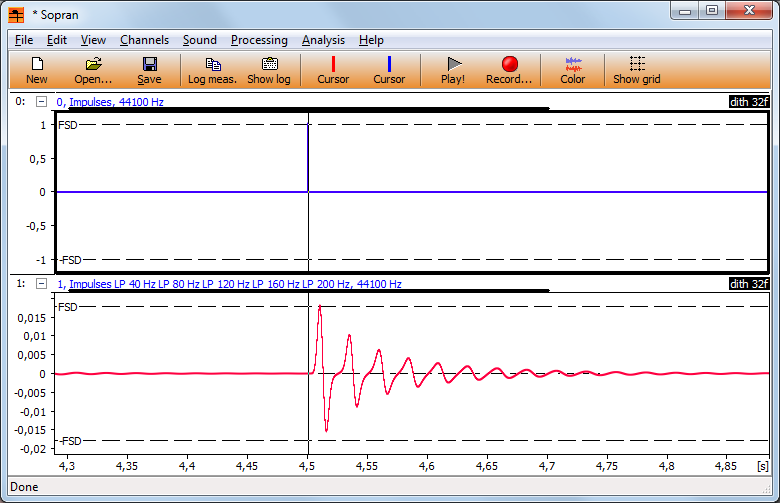Image resolution: width=780 pixels, height=503 pixels.
Task: Open a file with the Open... icon
Action: pos(93,70)
